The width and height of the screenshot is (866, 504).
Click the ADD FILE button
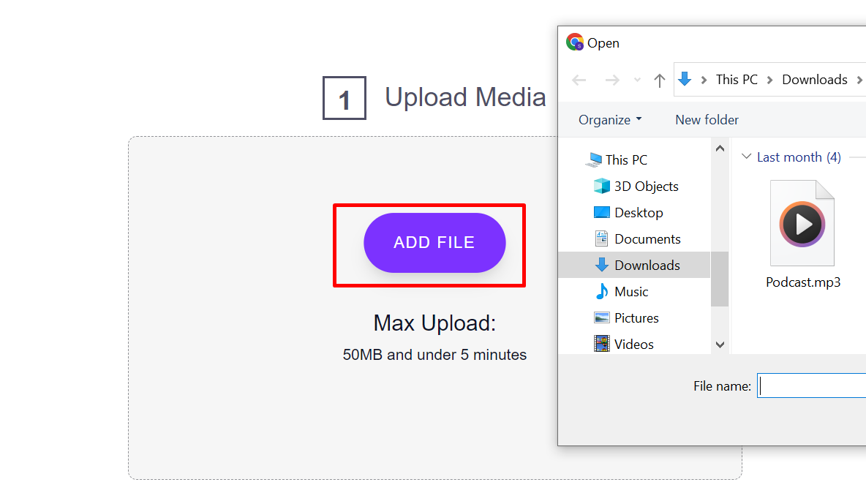(434, 243)
